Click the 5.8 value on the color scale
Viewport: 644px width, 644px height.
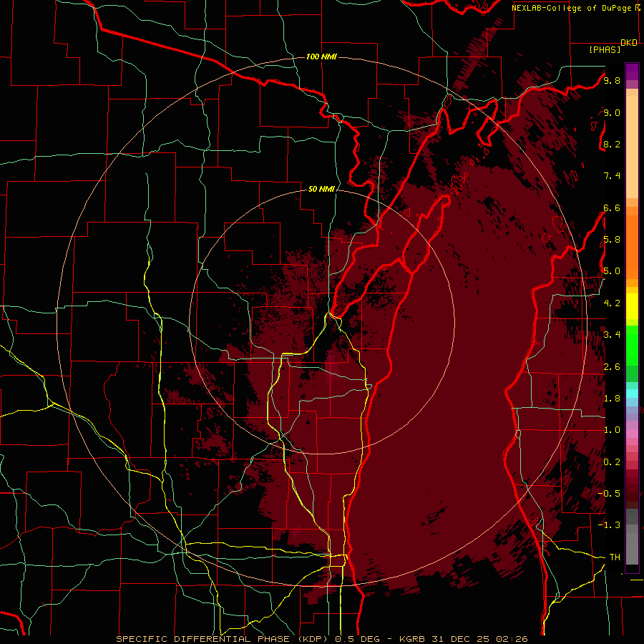click(612, 240)
